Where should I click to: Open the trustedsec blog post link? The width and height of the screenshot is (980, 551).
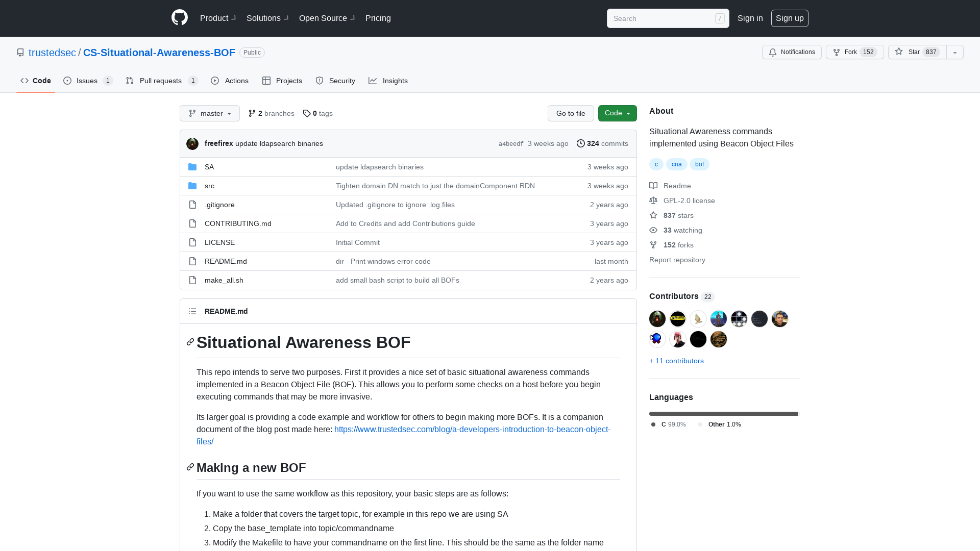403,435
